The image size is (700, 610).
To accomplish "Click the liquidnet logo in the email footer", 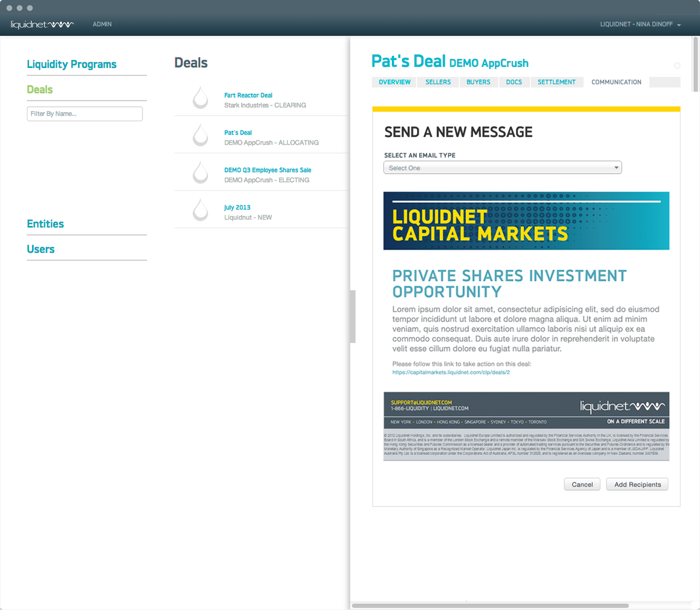I will click(622, 406).
